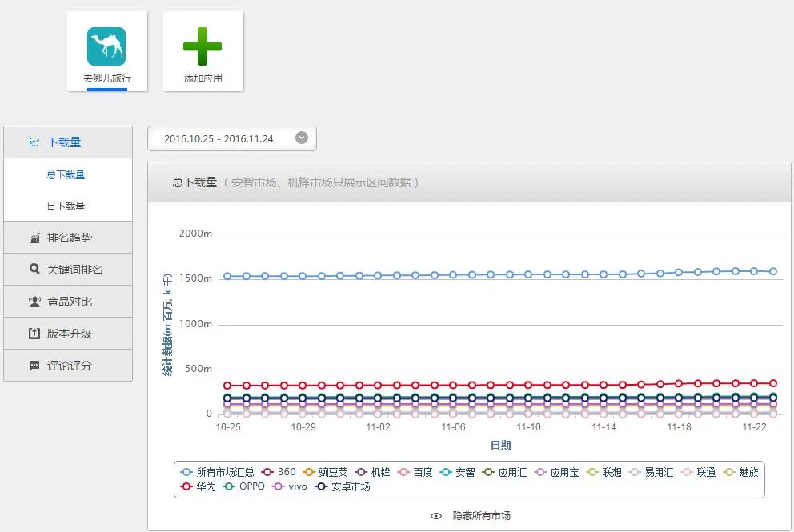Toggle the 联通 legend series

coord(698,472)
